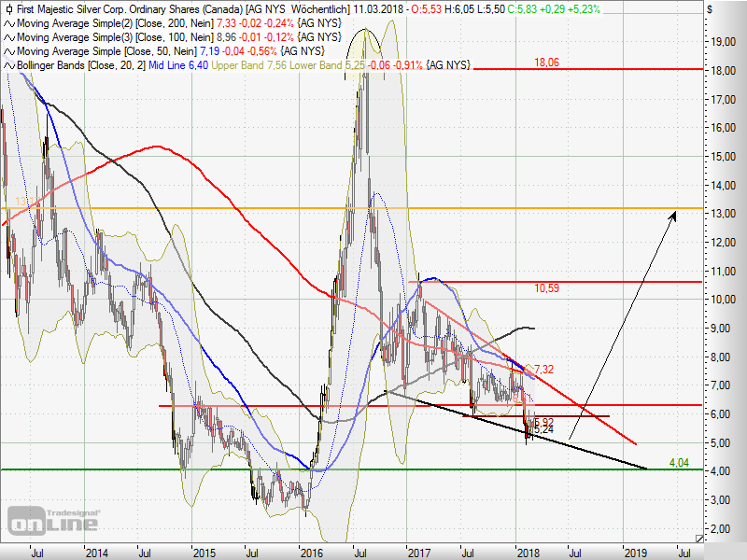
Task: Click the line icon beside Bollinger Bands legend
Action: click(x=9, y=65)
